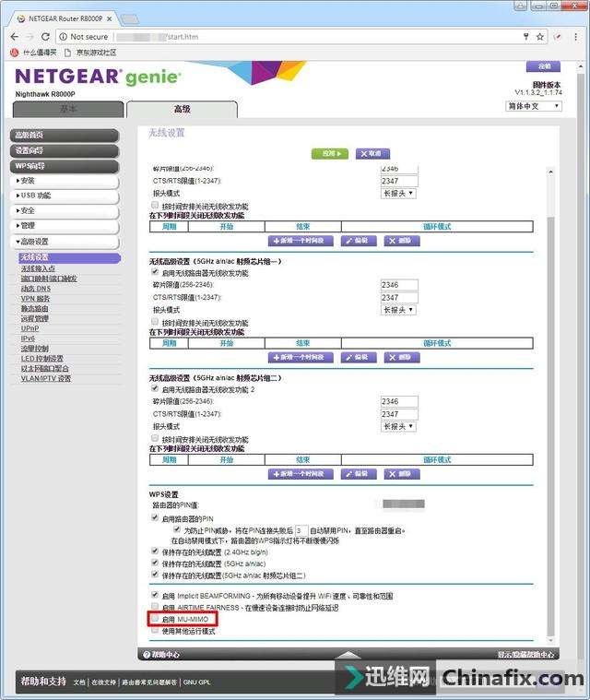Image resolution: width=590 pixels, height=700 pixels.
Task: Open a new browser tab
Action: coord(129,19)
